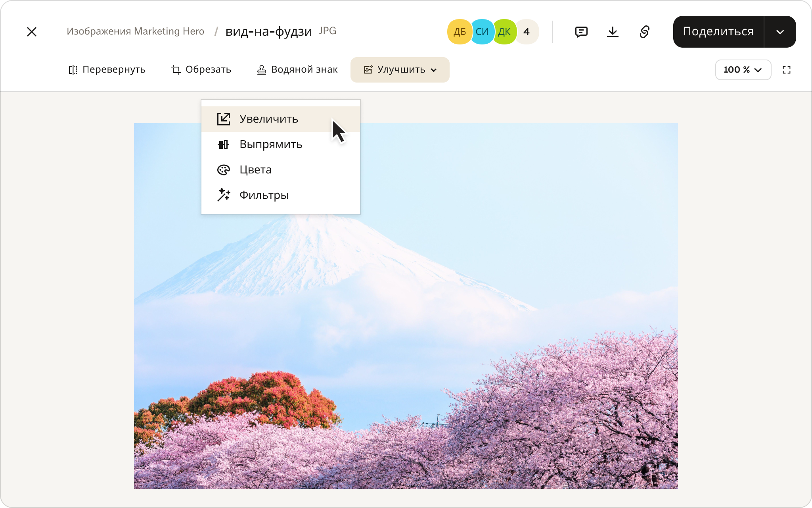Viewport: 812px width, 508px height.
Task: Select the СИ collaborator avatar
Action: click(482, 32)
